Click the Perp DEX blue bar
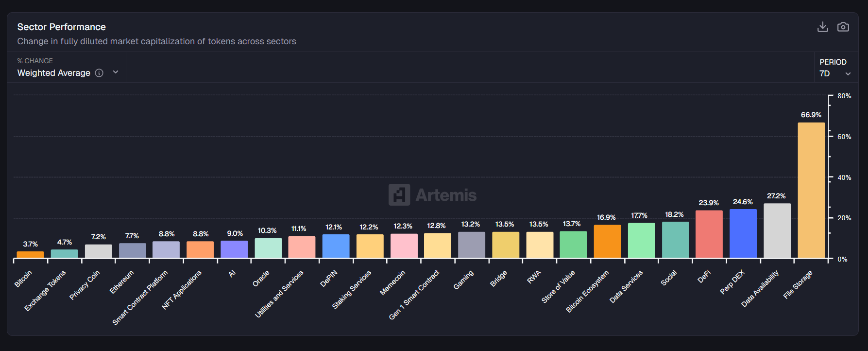This screenshot has height=351, width=868. point(743,233)
